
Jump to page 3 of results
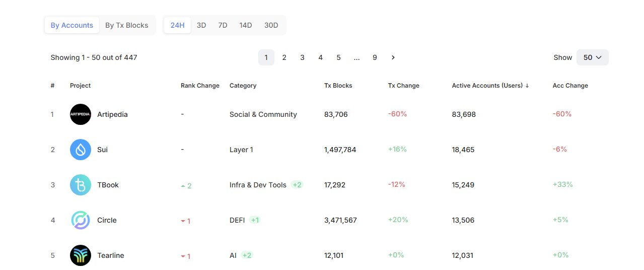coord(302,57)
